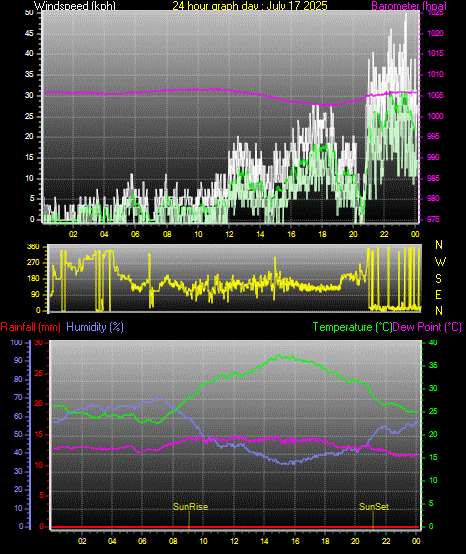Click the S compass direction label
This screenshot has width=466, height=554.
click(x=438, y=279)
